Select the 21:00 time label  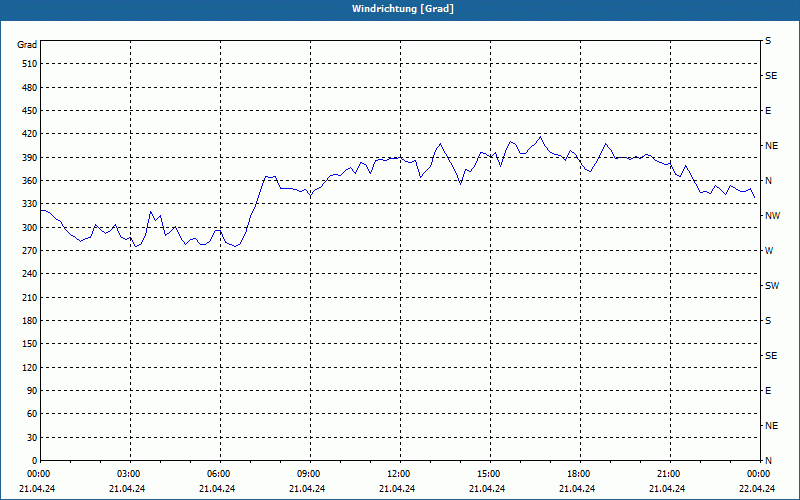coord(667,474)
